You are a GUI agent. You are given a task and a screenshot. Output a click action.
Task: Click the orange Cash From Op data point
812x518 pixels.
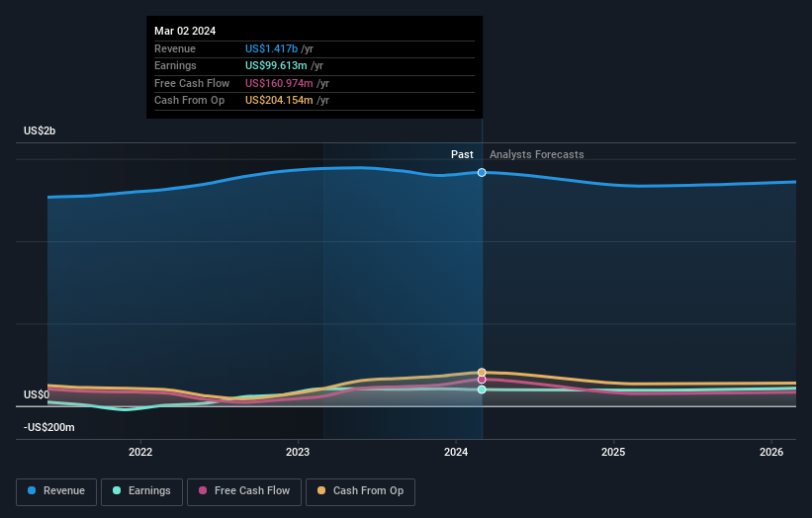coord(482,373)
